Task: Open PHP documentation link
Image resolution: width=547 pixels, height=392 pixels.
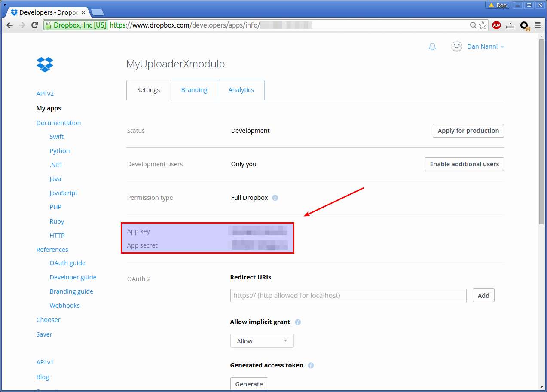Action: (x=56, y=207)
